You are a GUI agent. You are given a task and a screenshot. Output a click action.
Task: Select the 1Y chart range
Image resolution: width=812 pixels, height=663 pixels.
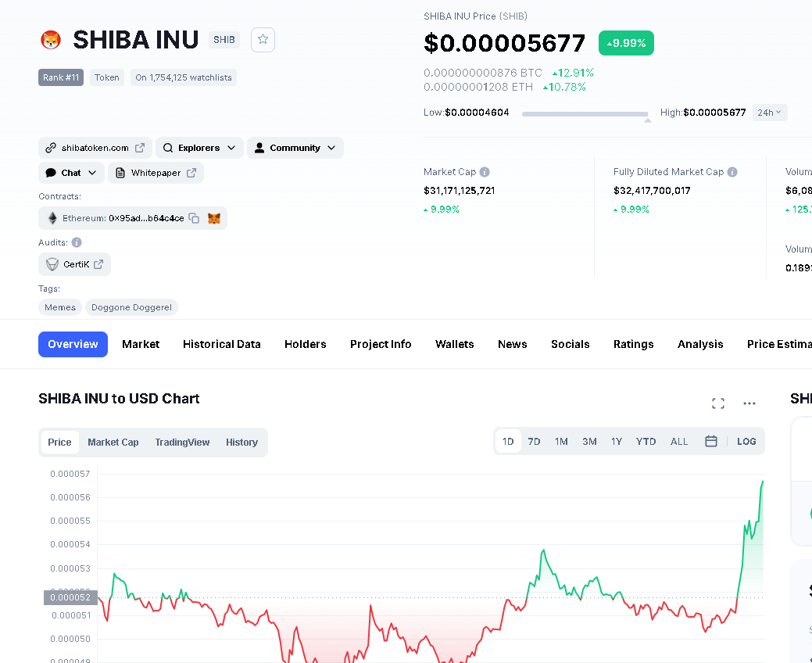pyautogui.click(x=617, y=441)
